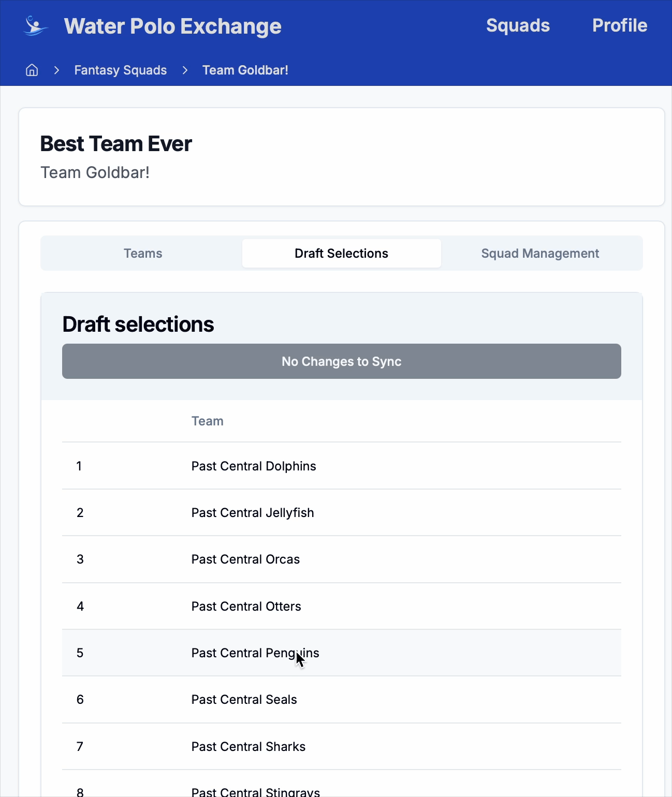Click the highlighted Past Central Penguins row
Screen dimensions: 672x797
(255, 653)
